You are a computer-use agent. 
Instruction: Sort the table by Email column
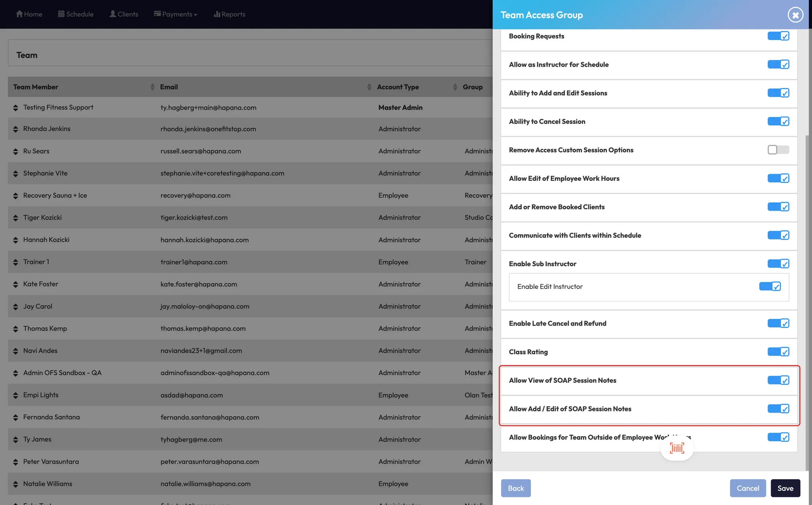369,87
